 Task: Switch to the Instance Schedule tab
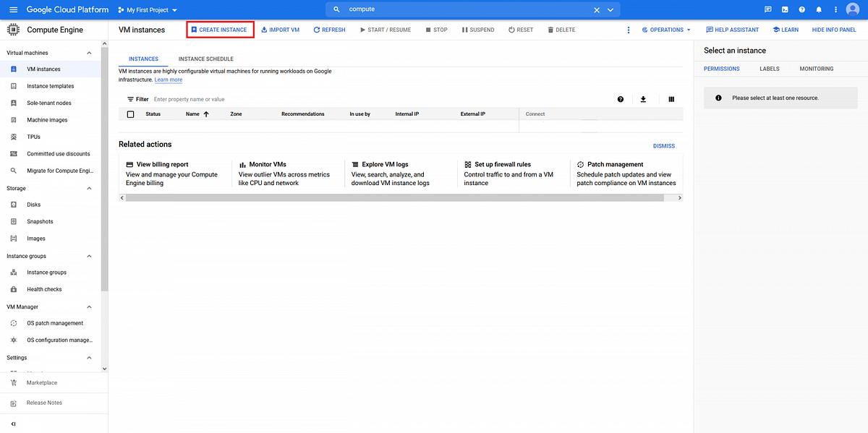205,59
